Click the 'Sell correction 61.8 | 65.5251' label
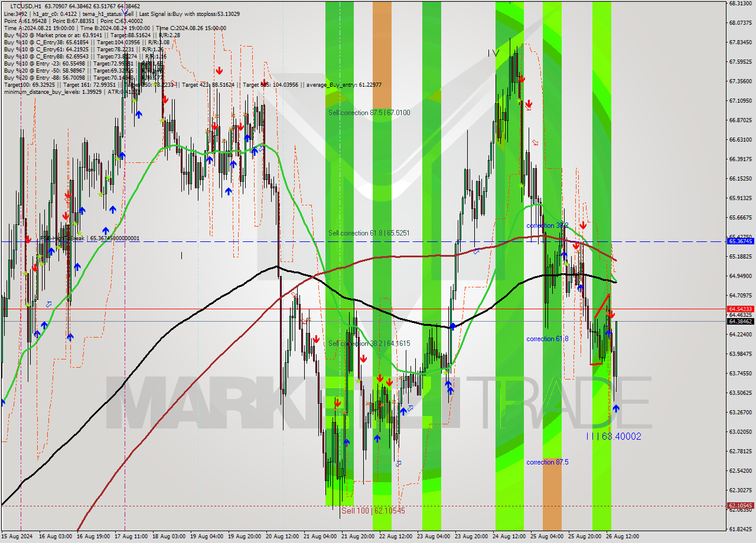Viewport: 756px width, 543px height. pos(369,233)
